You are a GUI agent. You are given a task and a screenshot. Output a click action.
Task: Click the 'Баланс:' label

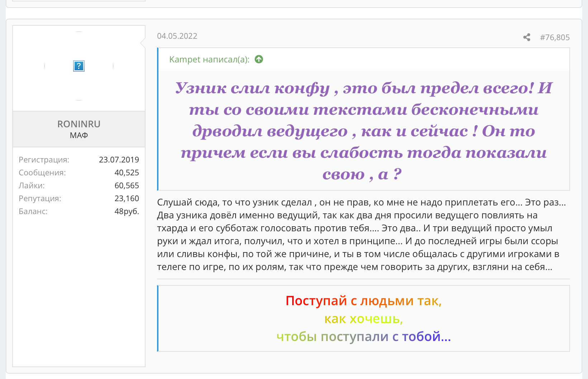click(x=33, y=211)
